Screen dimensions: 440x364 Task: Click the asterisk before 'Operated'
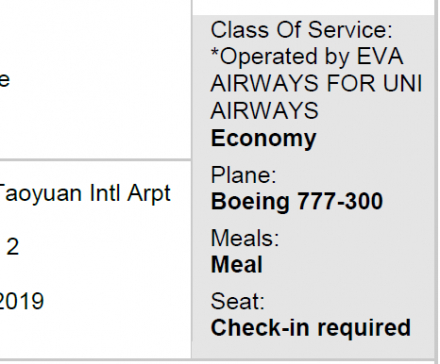pos(215,53)
